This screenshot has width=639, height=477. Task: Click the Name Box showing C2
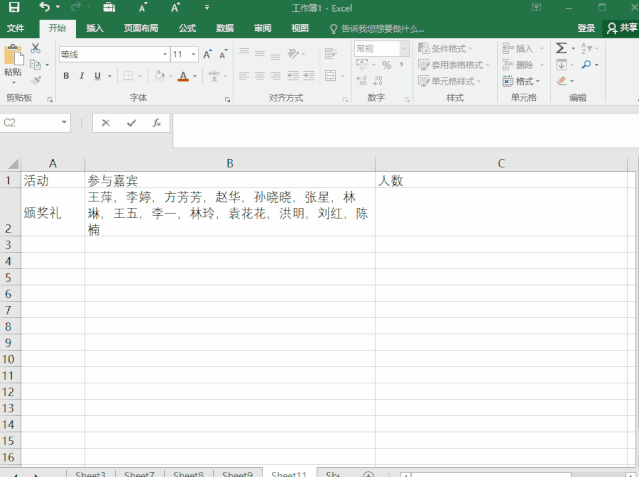tap(30, 123)
